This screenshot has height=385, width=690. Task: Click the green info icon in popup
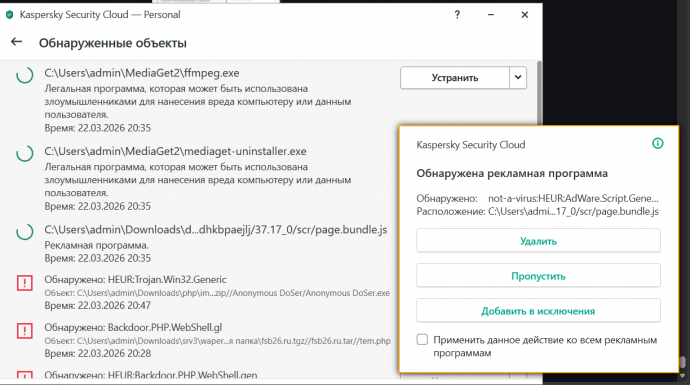click(x=657, y=143)
